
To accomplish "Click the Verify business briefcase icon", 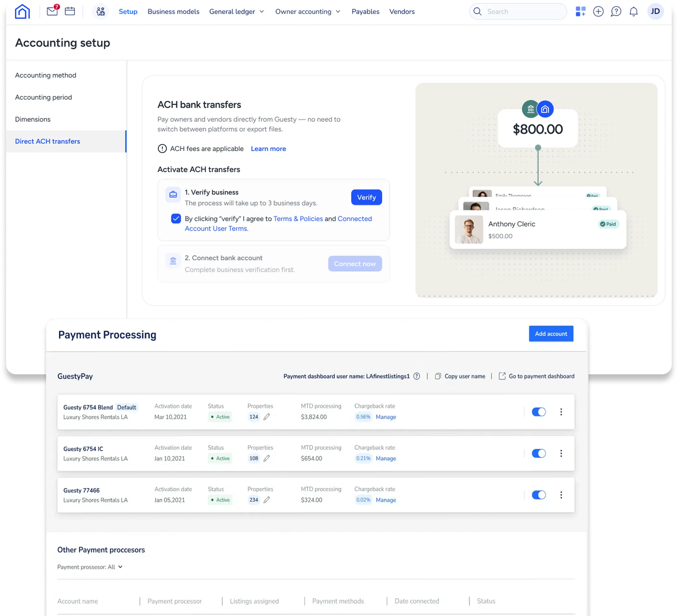I will [x=173, y=194].
